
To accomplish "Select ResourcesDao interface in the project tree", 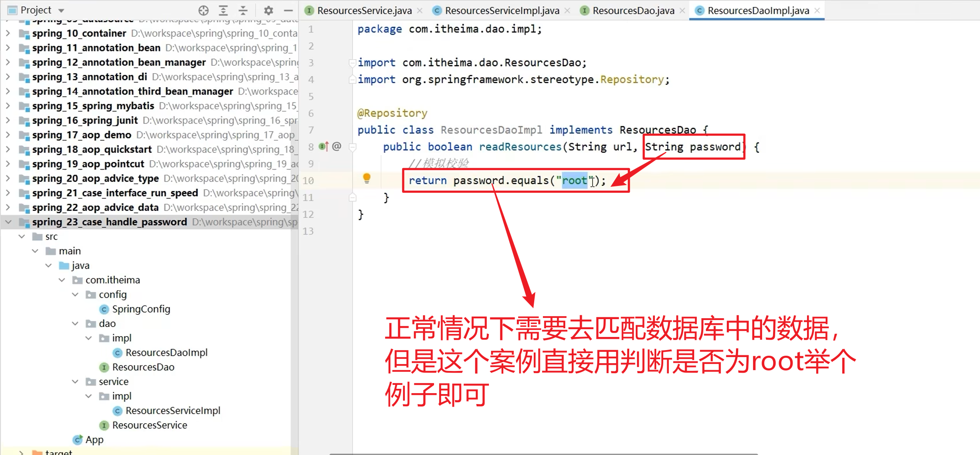I will pos(143,367).
